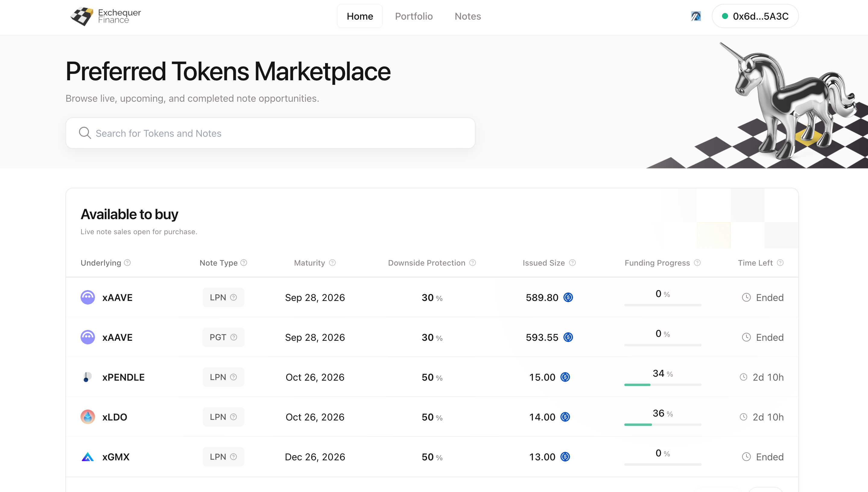Screen dimensions: 868x492
Task: Open the Portfolio tab
Action: pyautogui.click(x=413, y=16)
